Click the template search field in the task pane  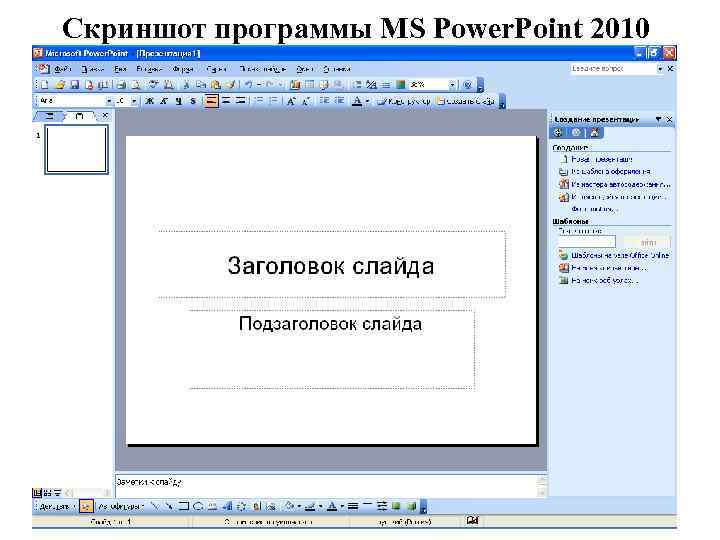click(587, 242)
